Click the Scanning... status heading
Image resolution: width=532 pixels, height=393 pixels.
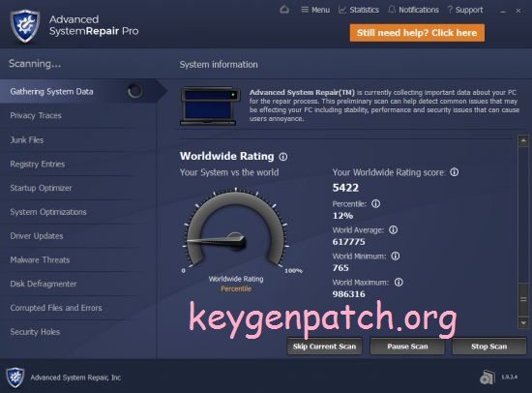click(x=35, y=64)
